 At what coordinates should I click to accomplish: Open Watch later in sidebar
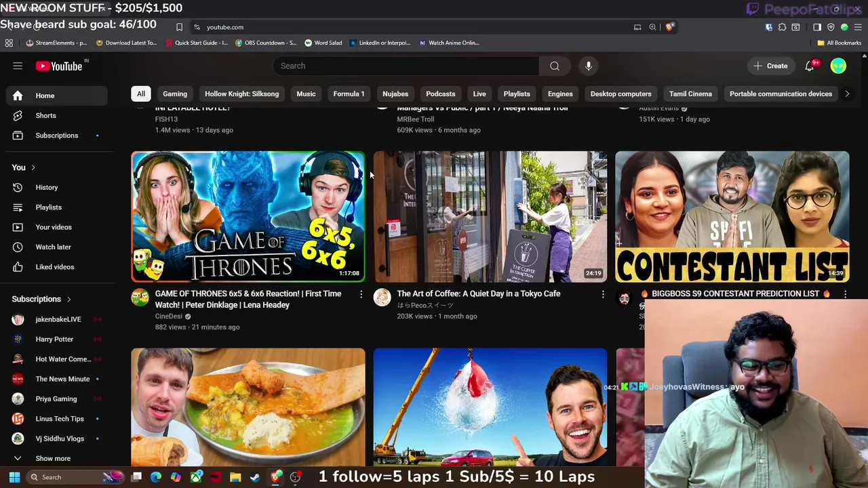[x=57, y=247]
